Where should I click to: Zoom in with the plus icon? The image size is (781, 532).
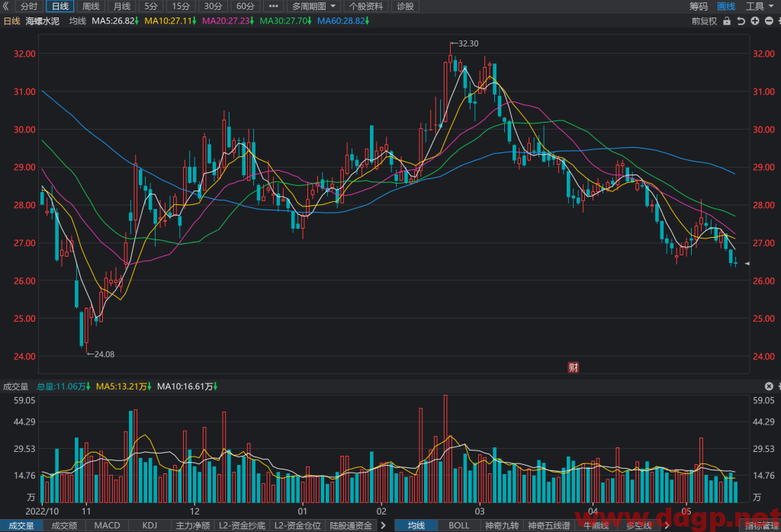click(755, 21)
